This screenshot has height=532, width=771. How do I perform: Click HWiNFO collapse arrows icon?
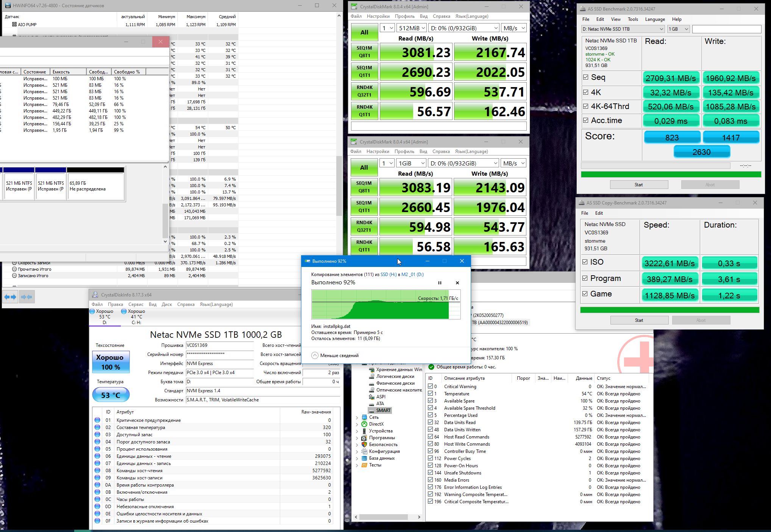[27, 297]
